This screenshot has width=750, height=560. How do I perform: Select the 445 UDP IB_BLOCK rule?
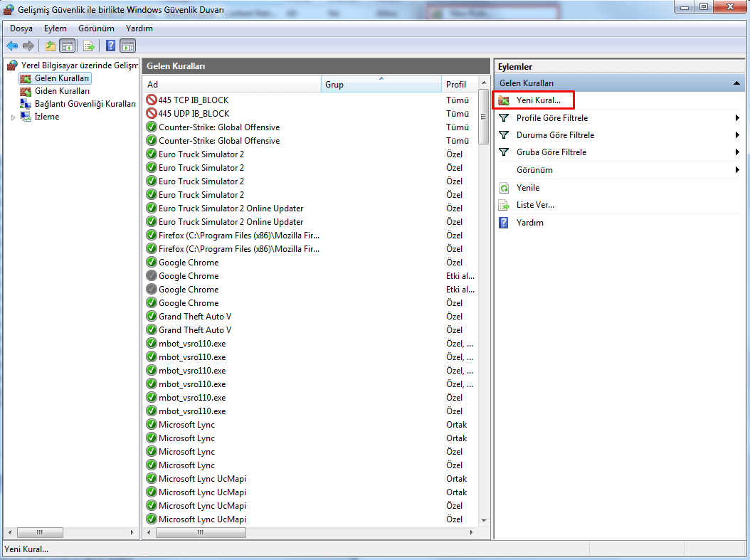pos(194,114)
